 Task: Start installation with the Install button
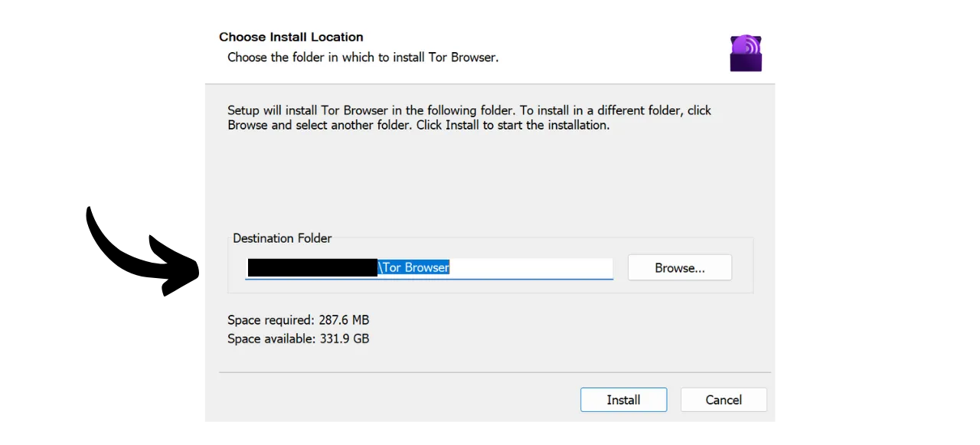623,399
